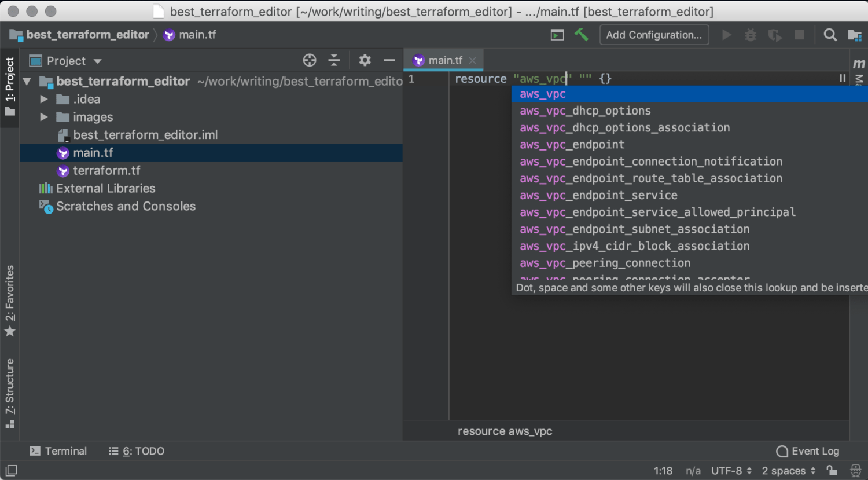
Task: Select External Libraries in the tree
Action: tap(106, 188)
